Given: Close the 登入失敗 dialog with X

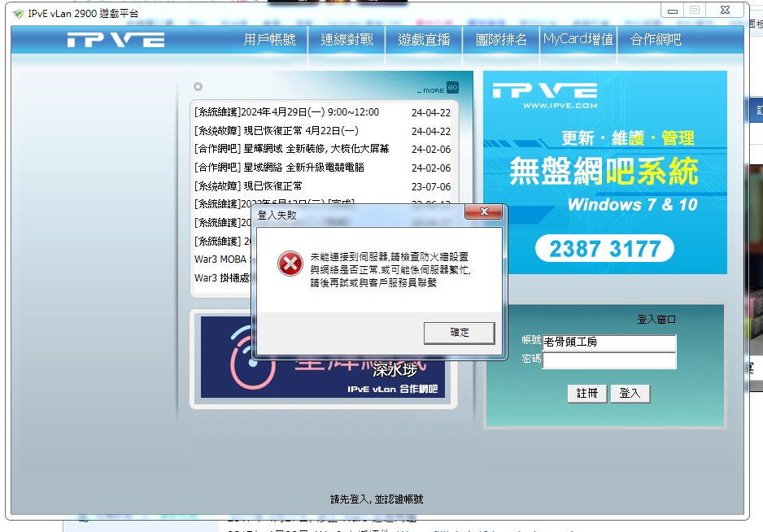Looking at the screenshot, I should pos(484,211).
